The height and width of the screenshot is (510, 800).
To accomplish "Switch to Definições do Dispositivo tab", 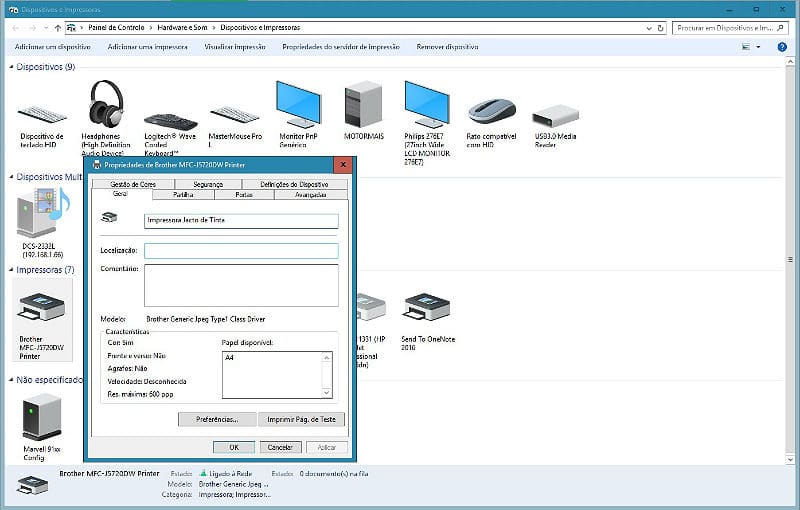I will 294,184.
